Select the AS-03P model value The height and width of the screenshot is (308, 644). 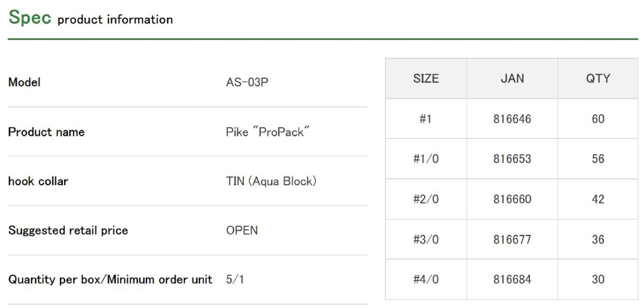[247, 82]
